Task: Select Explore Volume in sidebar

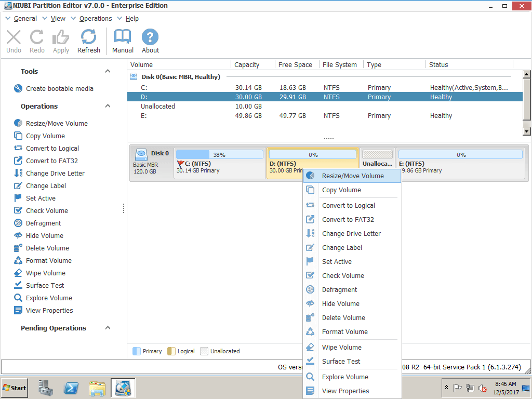Action: 43,298
